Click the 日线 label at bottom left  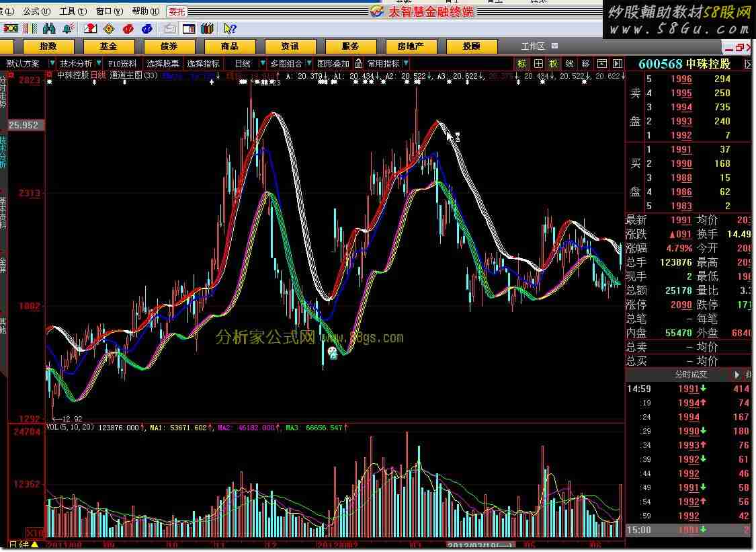tap(19, 545)
